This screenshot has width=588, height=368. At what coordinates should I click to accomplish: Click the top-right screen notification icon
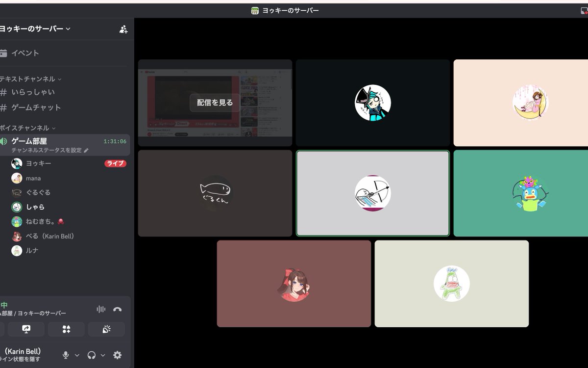584,10
